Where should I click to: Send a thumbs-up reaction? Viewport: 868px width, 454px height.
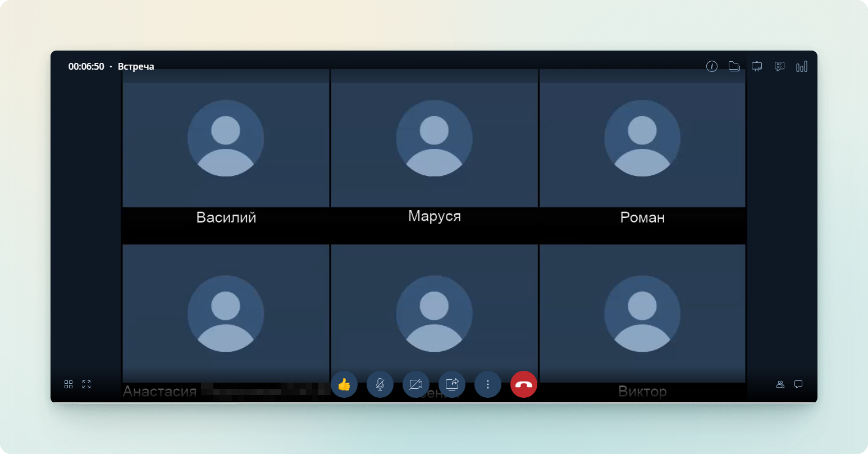click(x=344, y=384)
